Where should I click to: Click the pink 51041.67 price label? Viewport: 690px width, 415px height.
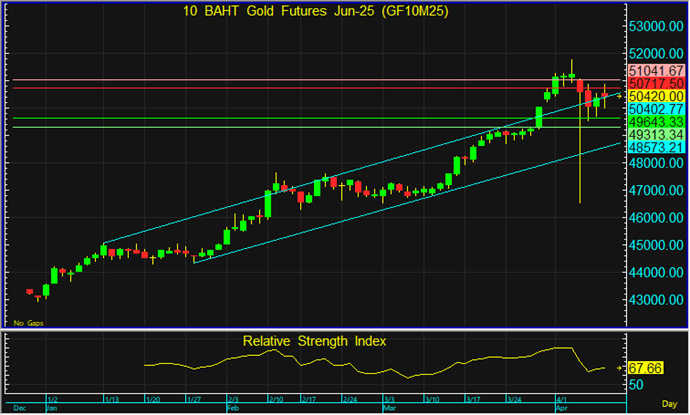656,71
